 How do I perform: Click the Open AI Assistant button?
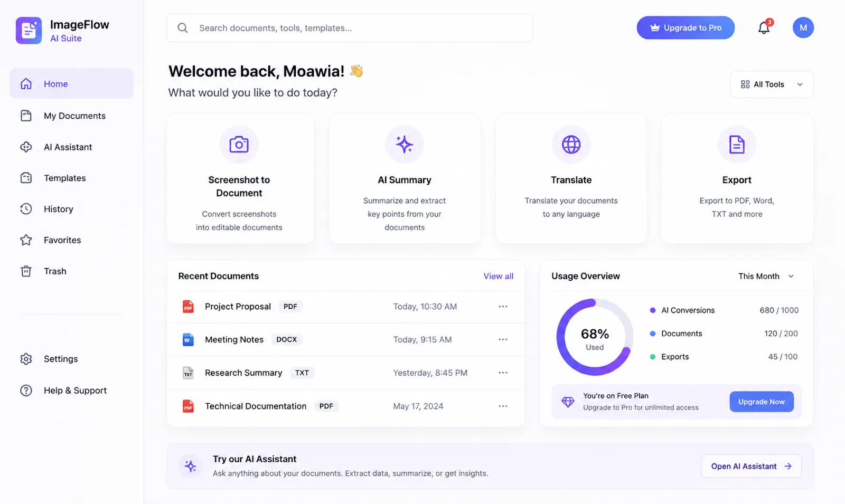[x=751, y=466]
